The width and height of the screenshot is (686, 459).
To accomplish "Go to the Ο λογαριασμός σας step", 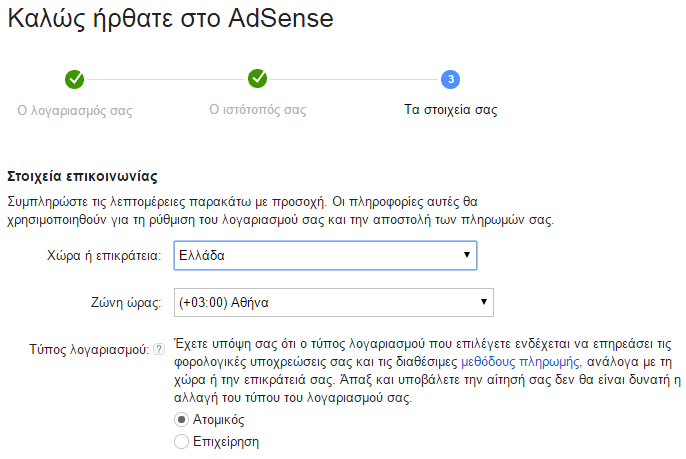I will pos(74,110).
